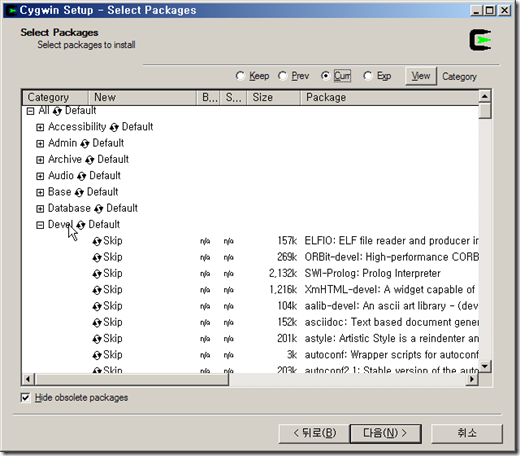The width and height of the screenshot is (520, 456).
Task: Expand the Database category
Action: click(x=40, y=209)
